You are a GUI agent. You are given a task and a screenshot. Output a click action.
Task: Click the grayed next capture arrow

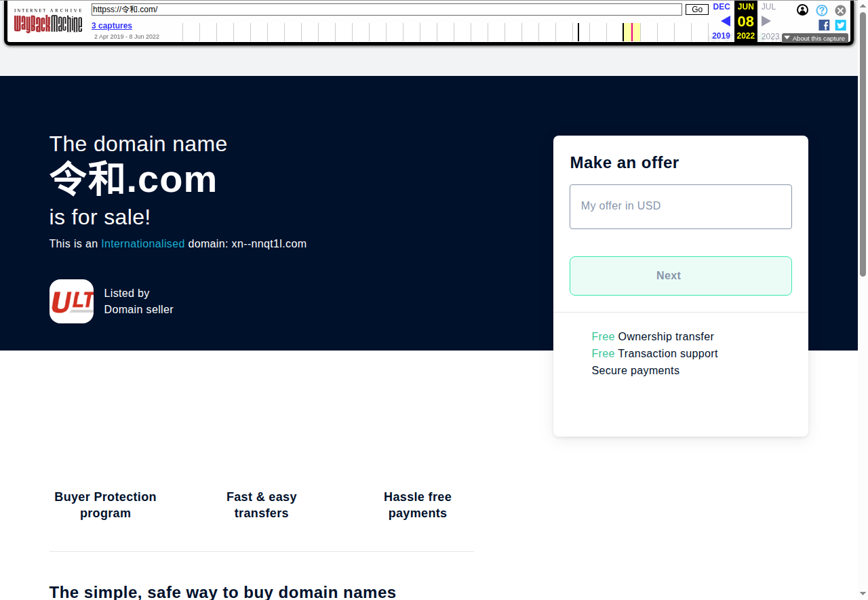[766, 21]
